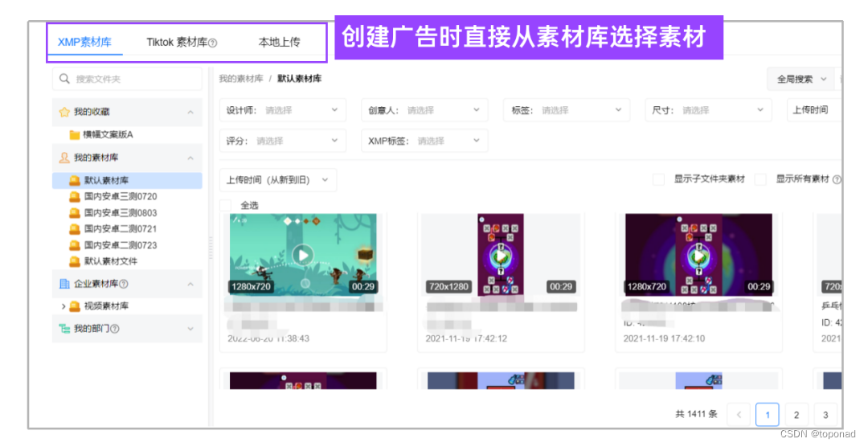868x447 pixels.
Task: Open the 标签 filter dropdown
Action: (567, 110)
